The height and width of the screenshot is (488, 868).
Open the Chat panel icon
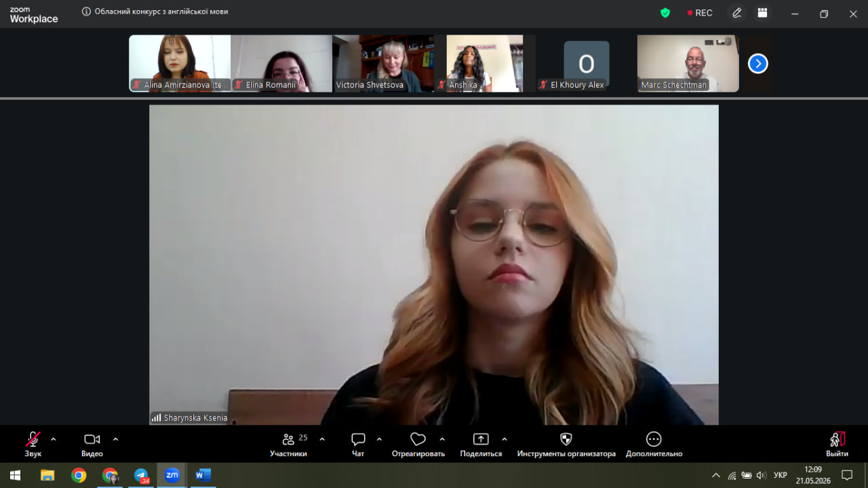point(358,439)
